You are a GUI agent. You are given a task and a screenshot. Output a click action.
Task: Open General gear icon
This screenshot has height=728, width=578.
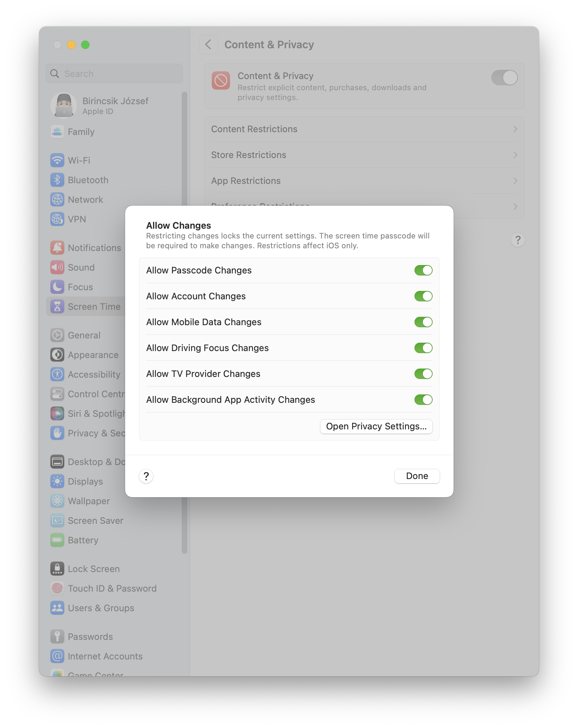click(57, 335)
